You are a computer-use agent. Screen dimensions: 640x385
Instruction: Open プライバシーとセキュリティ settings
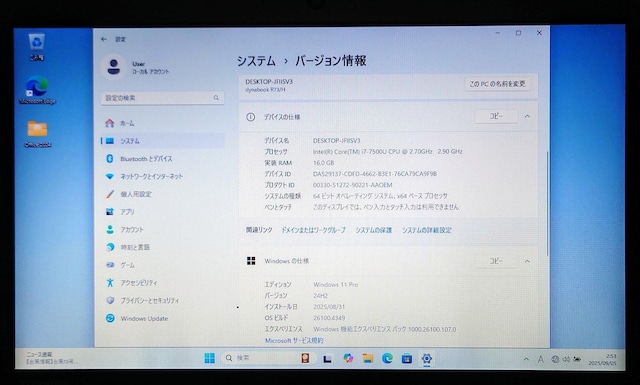162,300
